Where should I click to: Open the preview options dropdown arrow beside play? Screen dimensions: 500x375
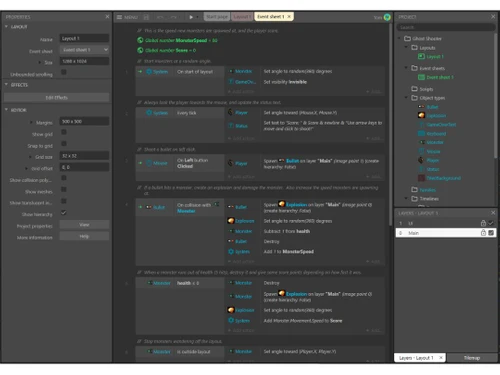[x=197, y=17]
